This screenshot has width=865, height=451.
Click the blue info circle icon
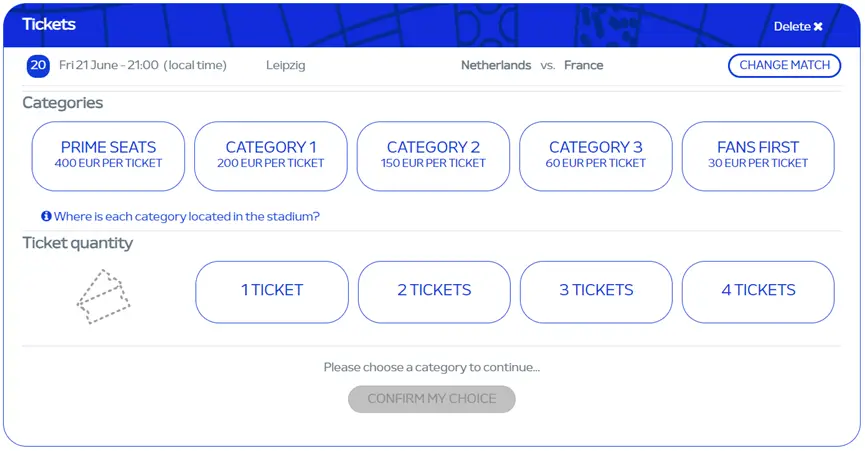click(x=46, y=216)
